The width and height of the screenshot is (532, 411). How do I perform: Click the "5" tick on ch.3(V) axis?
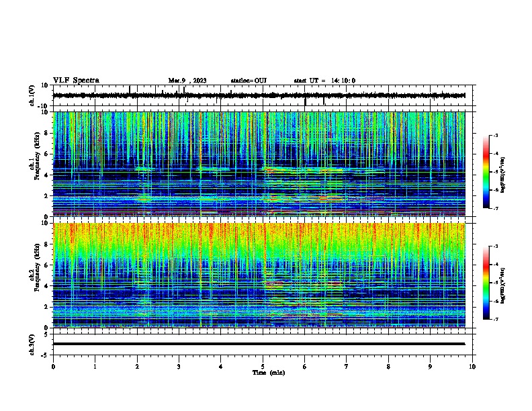pos(46,334)
